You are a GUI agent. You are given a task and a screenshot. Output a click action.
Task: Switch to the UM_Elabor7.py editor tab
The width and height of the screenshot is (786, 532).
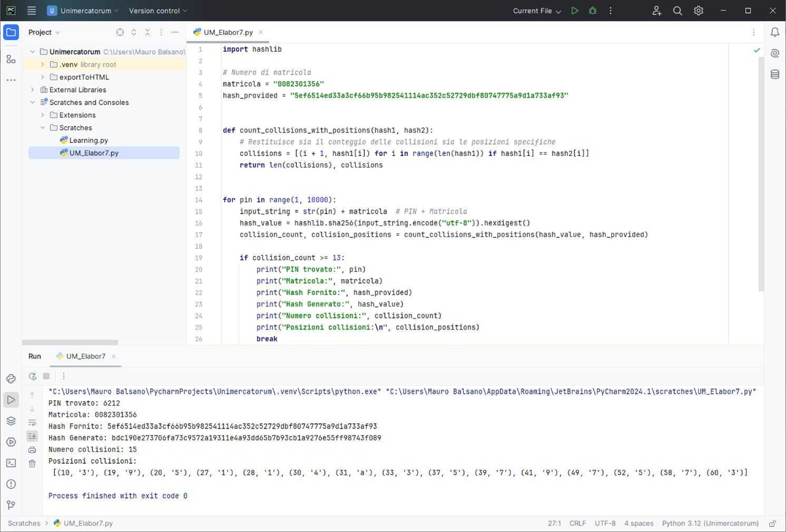[x=227, y=31]
